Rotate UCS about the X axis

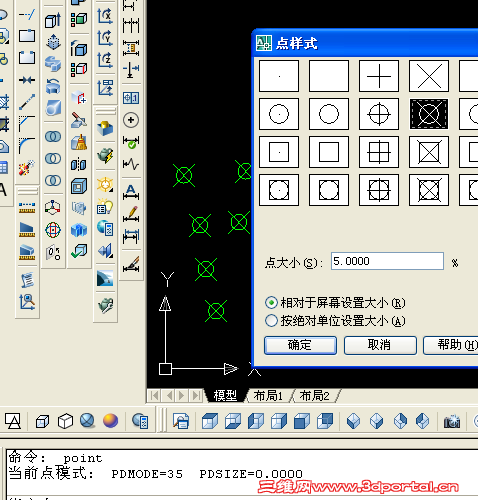tap(105, 16)
